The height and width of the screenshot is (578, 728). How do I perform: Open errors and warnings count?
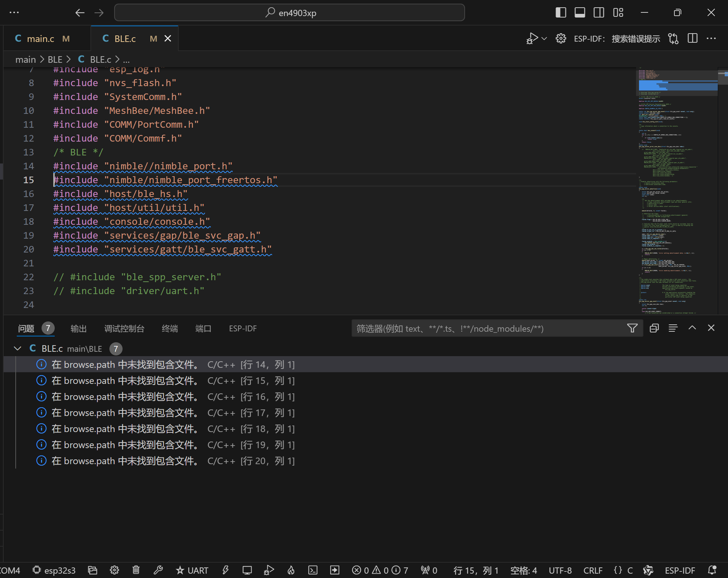tap(380, 570)
